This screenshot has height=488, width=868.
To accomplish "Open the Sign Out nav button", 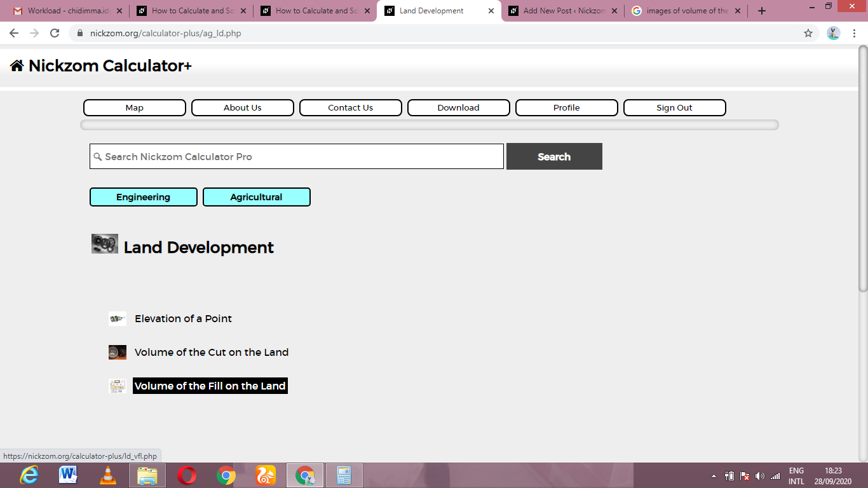I will click(675, 108).
